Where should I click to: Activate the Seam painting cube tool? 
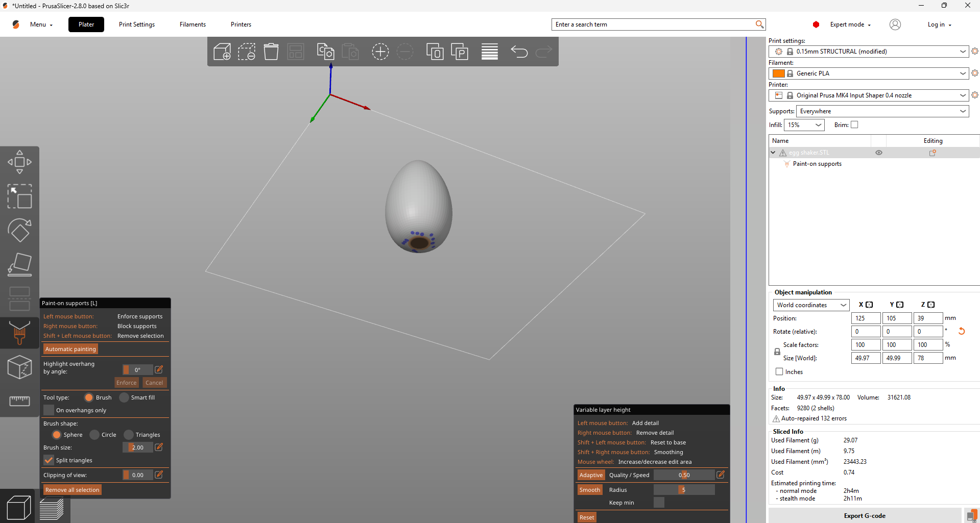coord(19,367)
